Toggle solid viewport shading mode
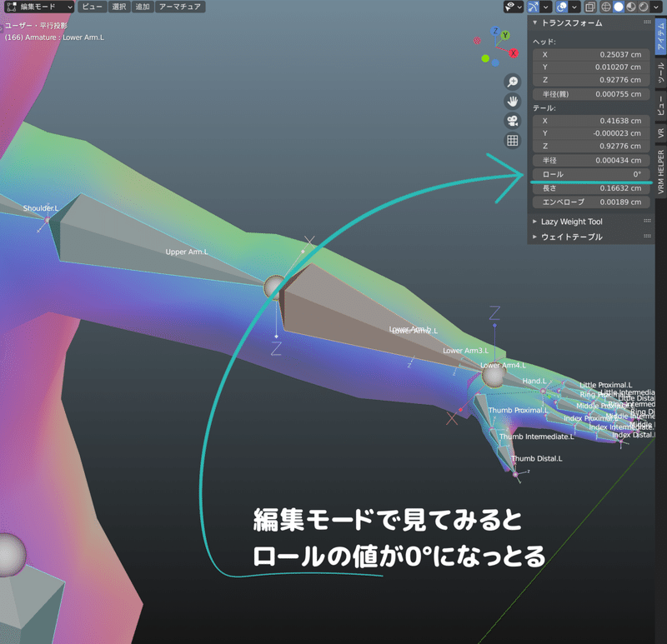667x644 pixels. (x=618, y=7)
